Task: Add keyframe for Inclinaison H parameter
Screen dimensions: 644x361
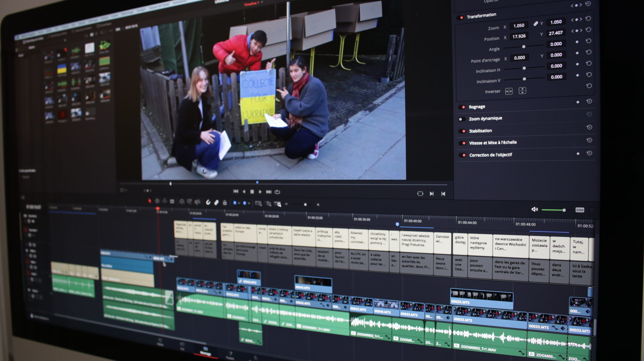Action: pos(578,64)
